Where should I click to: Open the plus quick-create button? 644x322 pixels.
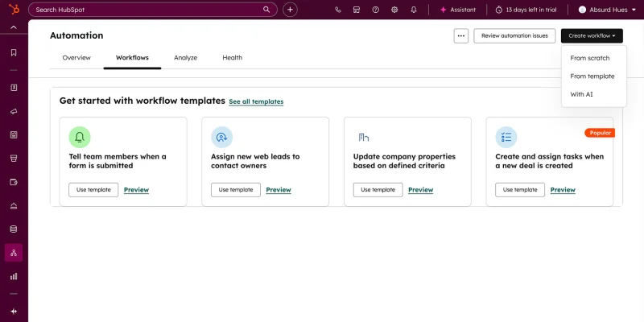click(290, 10)
